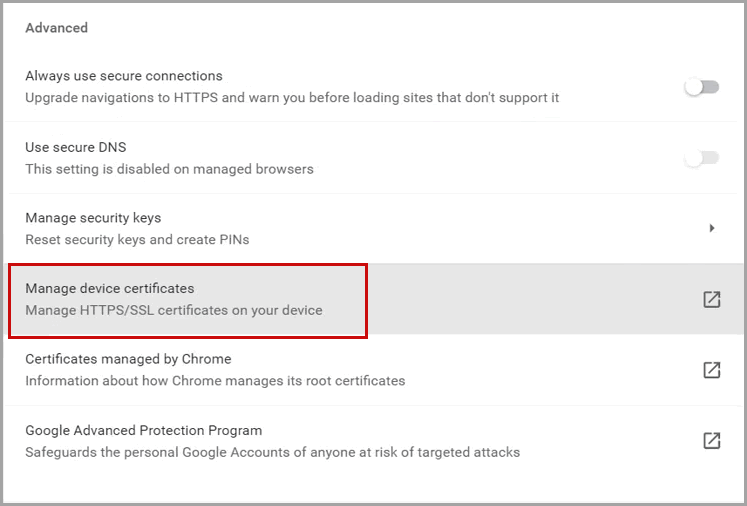The height and width of the screenshot is (506, 747).
Task: Click 'This setting is disabled on managed browsers' text
Action: tap(169, 169)
